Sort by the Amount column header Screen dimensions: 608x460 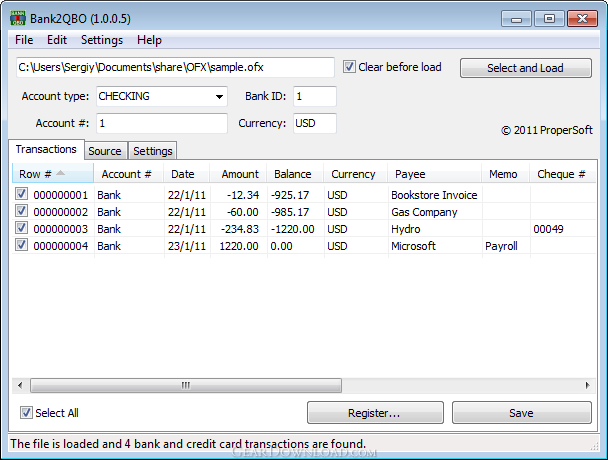click(238, 174)
